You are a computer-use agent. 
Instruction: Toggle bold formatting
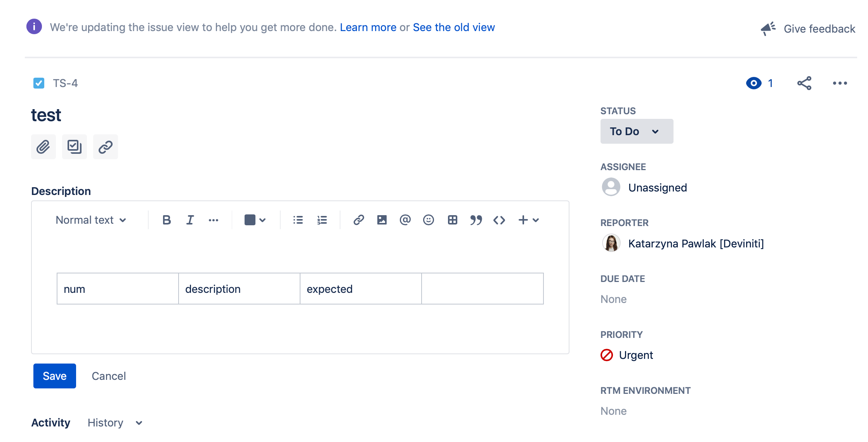point(167,220)
